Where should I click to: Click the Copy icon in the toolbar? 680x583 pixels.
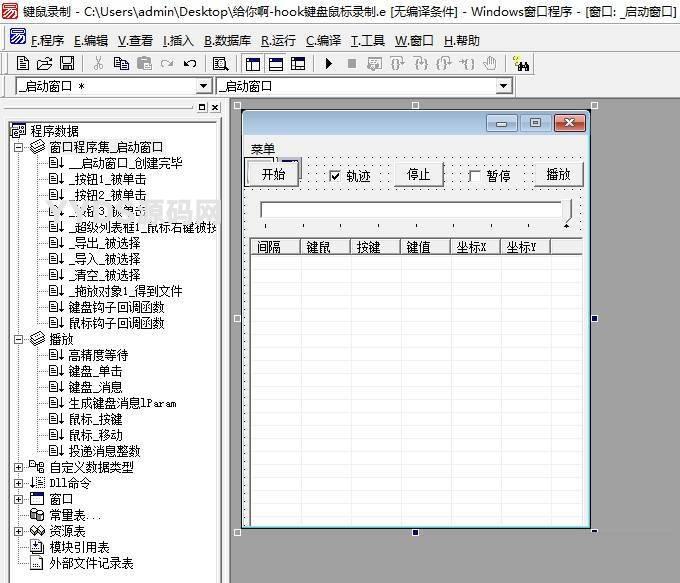[121, 63]
